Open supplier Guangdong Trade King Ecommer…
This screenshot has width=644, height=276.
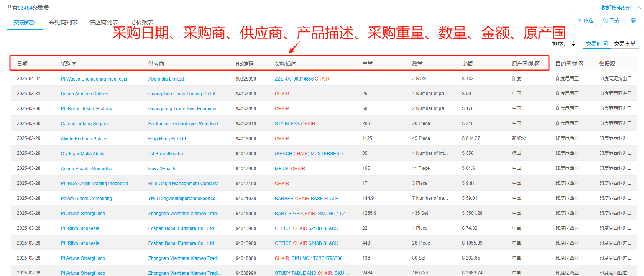(185, 109)
